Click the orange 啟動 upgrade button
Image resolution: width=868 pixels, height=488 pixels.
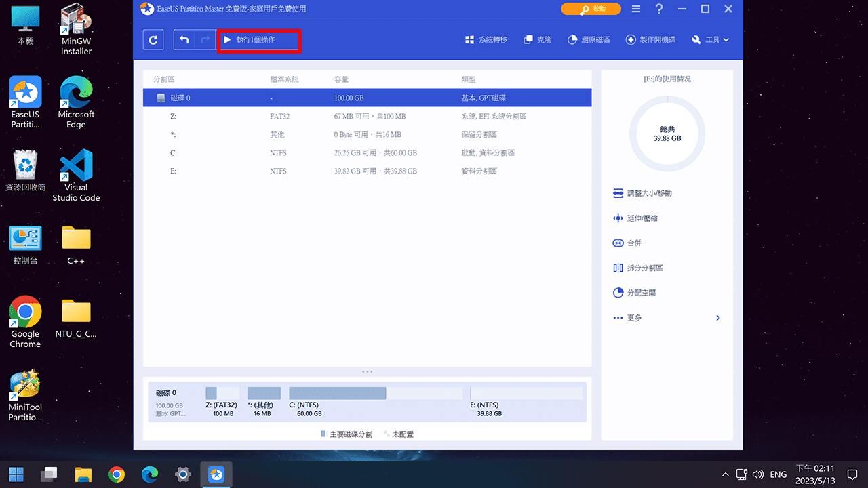(591, 9)
